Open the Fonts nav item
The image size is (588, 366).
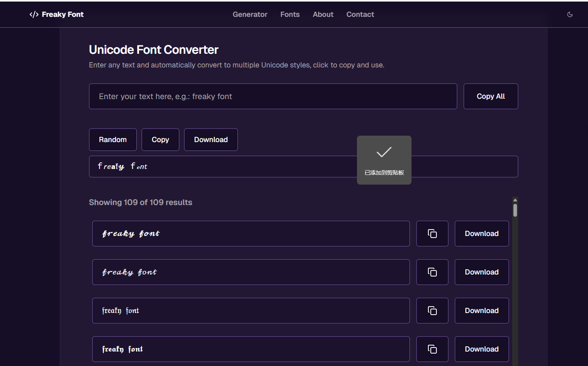coord(290,14)
